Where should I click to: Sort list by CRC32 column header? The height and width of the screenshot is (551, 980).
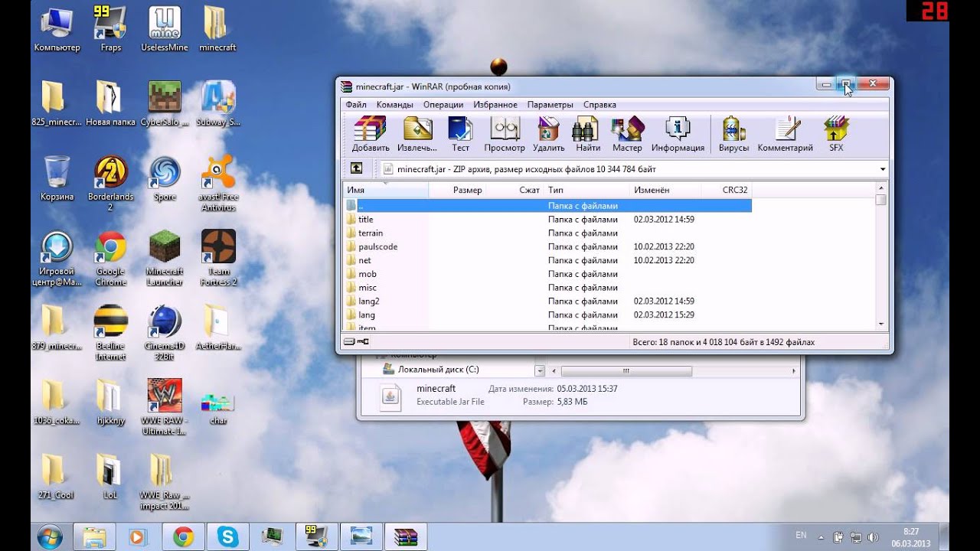click(x=726, y=190)
